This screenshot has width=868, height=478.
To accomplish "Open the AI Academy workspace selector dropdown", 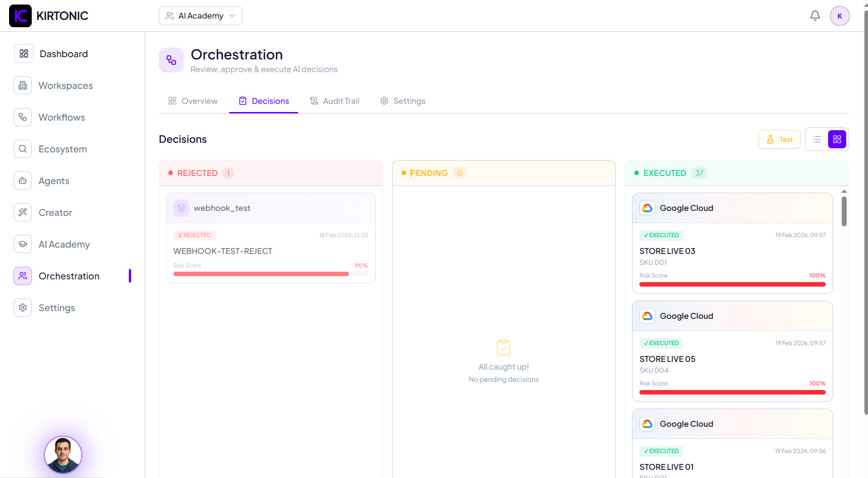I will click(x=200, y=15).
